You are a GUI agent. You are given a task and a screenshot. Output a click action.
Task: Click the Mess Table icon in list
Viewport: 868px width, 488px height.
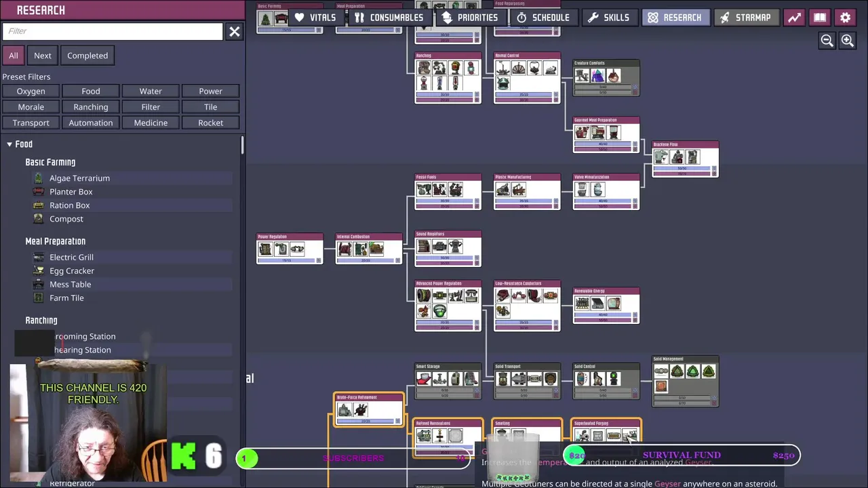39,285
